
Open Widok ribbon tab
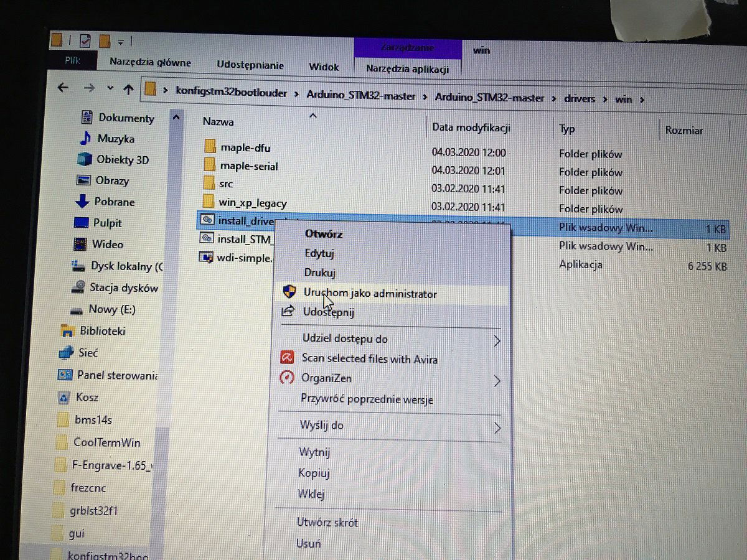[324, 67]
